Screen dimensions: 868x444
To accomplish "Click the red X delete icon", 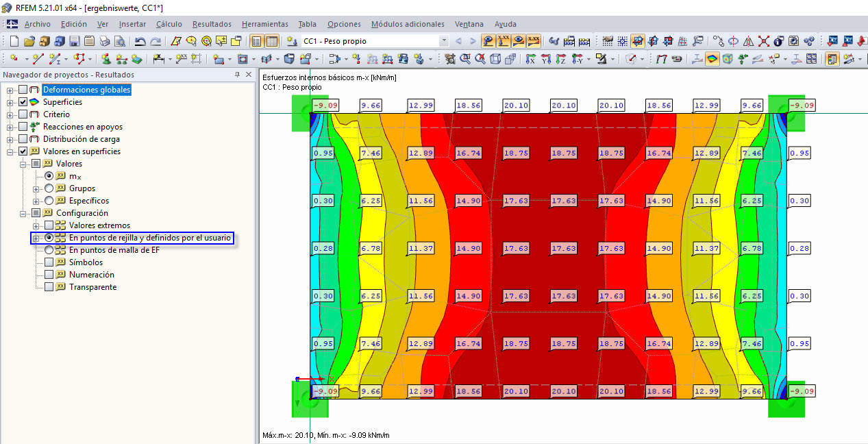I will (763, 41).
